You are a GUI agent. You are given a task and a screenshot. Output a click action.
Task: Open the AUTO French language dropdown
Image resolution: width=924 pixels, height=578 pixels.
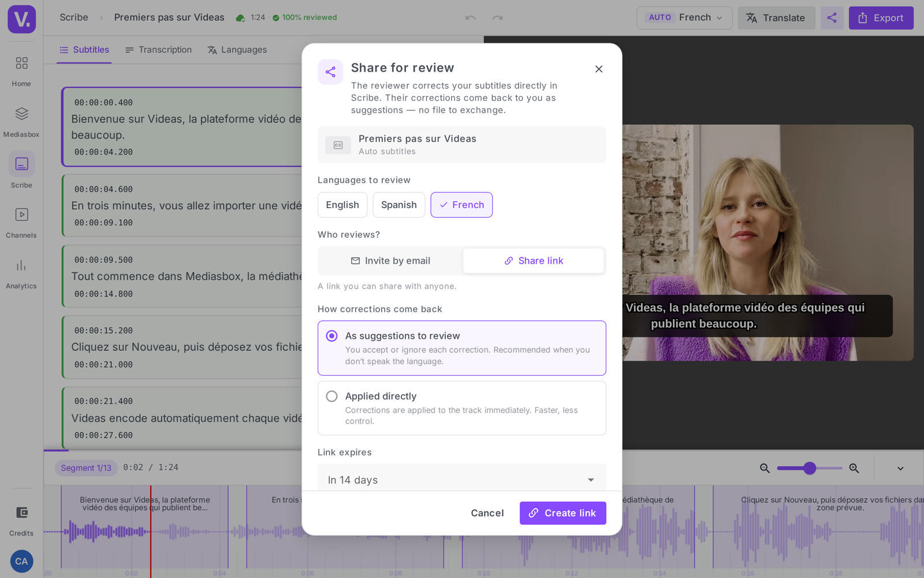coord(684,18)
